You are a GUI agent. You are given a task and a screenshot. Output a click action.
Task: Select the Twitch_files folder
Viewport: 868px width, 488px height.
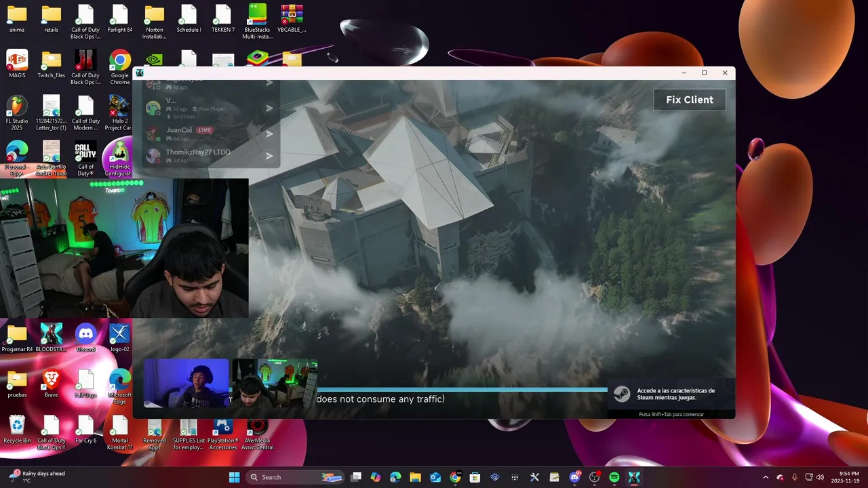coord(52,64)
